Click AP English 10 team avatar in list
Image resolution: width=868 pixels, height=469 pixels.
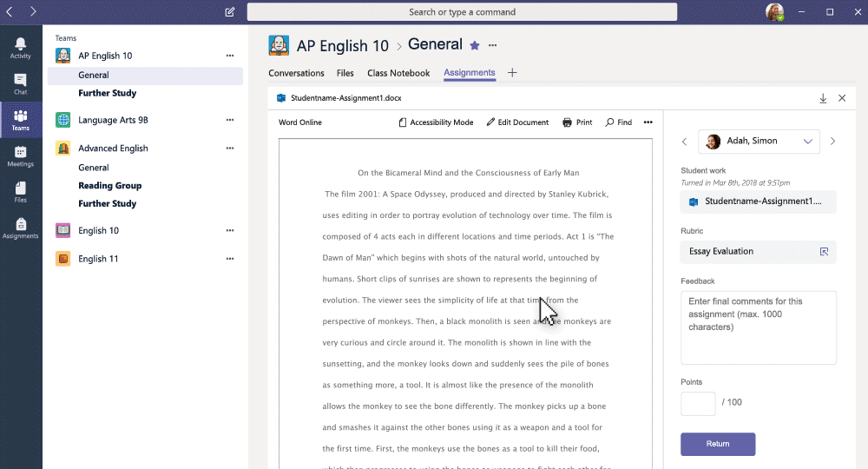[x=63, y=56]
